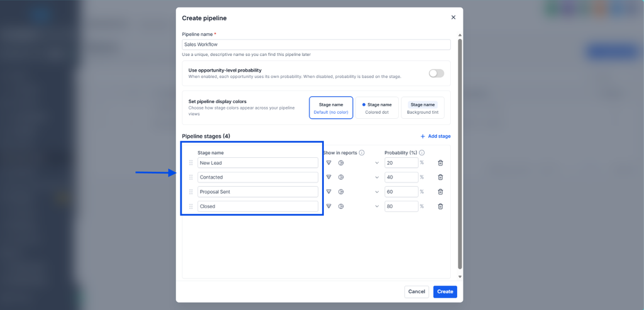Edit probability value 60
This screenshot has height=310, width=644.
click(401, 192)
